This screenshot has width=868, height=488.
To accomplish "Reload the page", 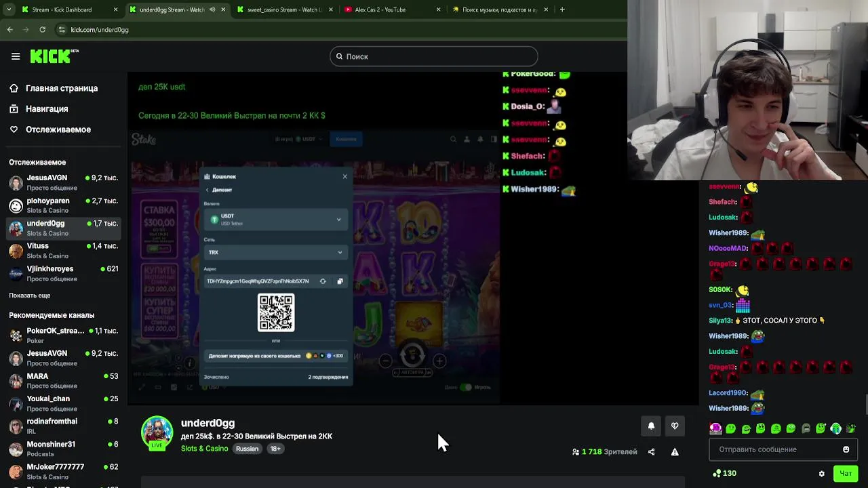I will (x=42, y=30).
